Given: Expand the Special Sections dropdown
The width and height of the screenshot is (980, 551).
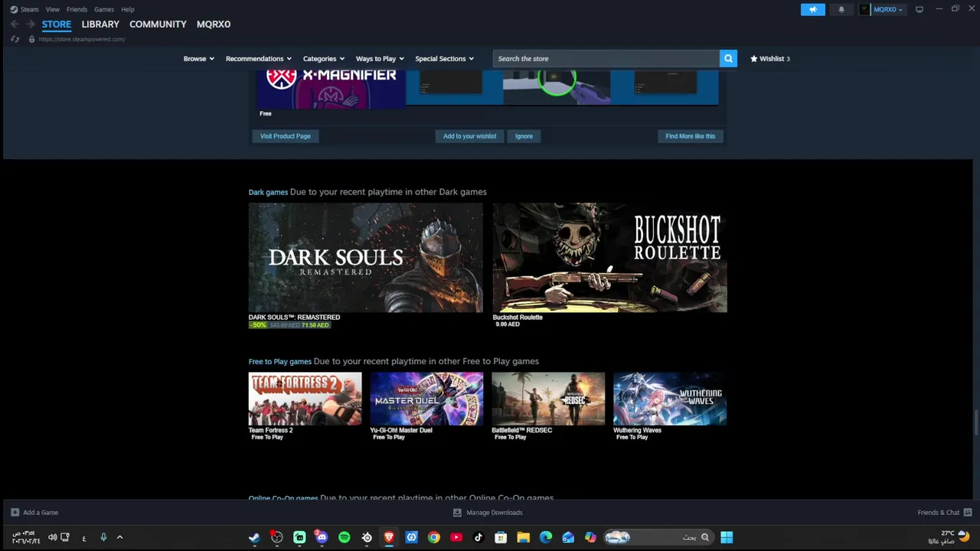Looking at the screenshot, I should [x=444, y=58].
